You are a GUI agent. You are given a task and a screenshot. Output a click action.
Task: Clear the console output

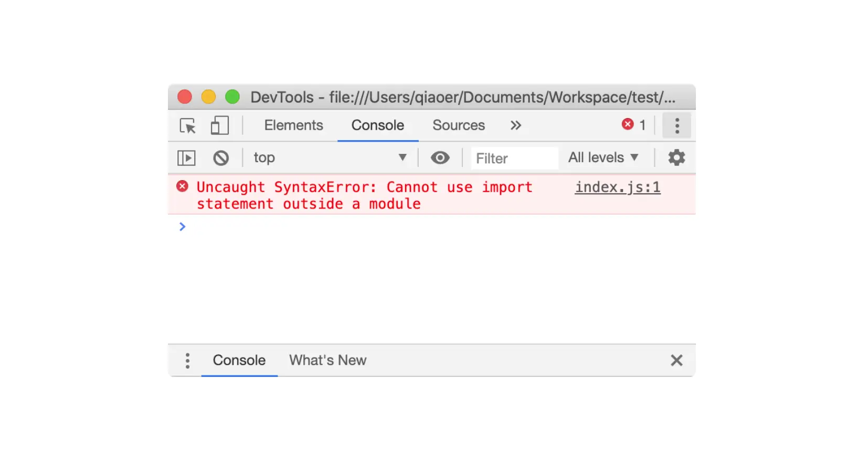pyautogui.click(x=221, y=158)
